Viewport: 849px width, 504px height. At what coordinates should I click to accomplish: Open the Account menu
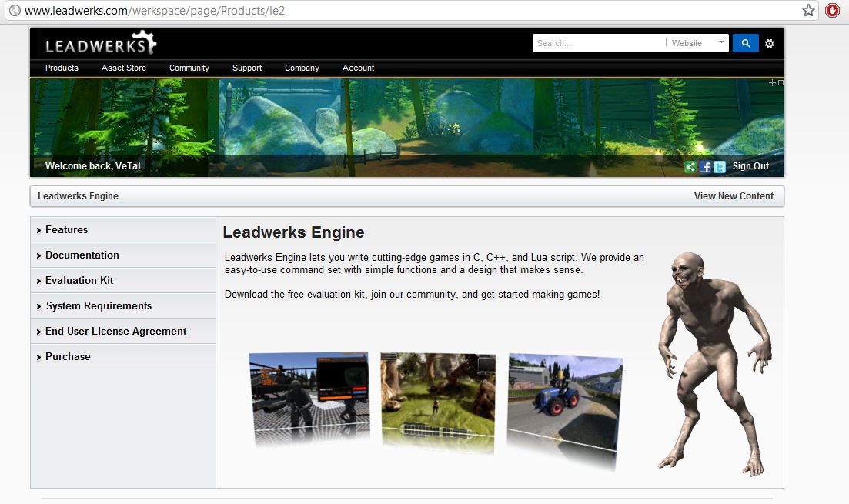coord(359,68)
